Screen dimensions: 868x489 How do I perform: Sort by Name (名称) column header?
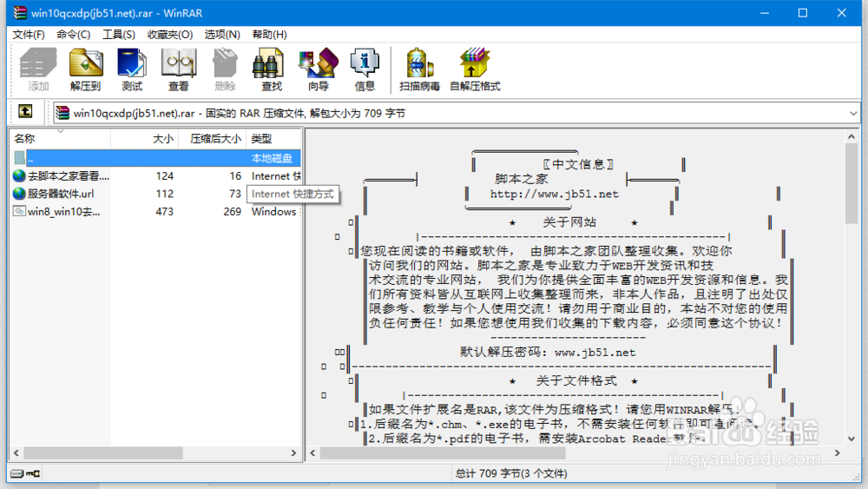60,138
